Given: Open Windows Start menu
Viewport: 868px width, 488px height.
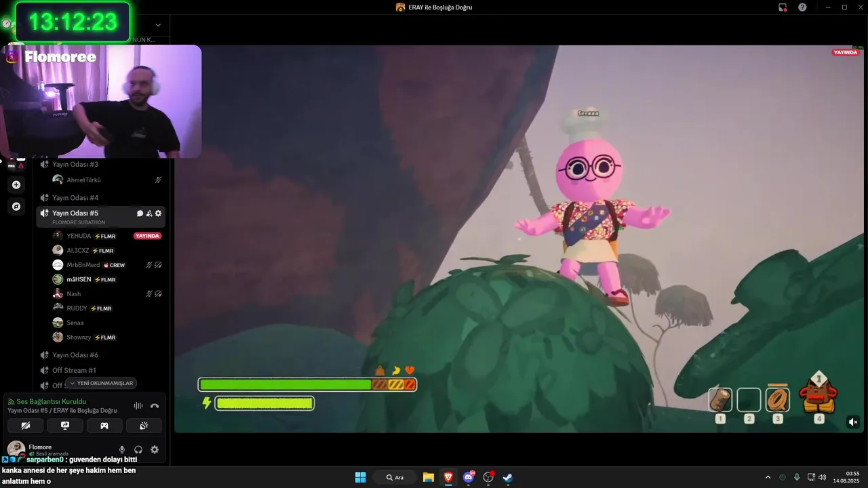Looking at the screenshot, I should point(361,477).
